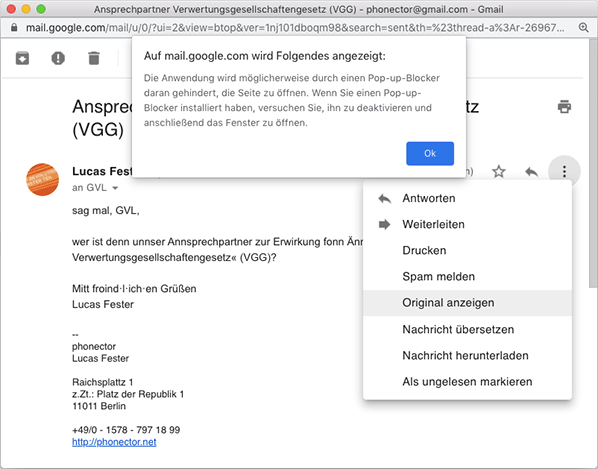The height and width of the screenshot is (469, 598).
Task: Click the greeting 'sag mal, GVL,'
Action: point(106,210)
